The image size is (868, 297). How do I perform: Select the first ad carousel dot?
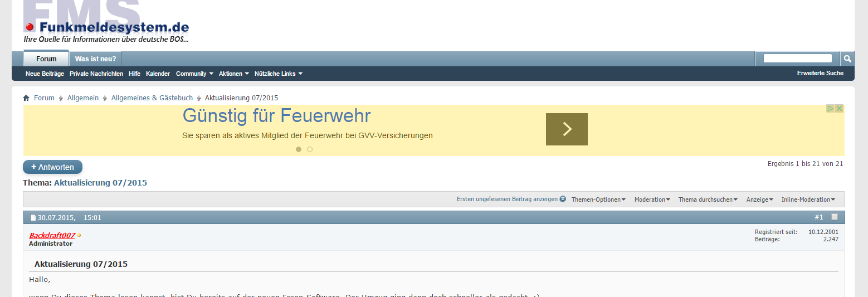click(x=299, y=149)
